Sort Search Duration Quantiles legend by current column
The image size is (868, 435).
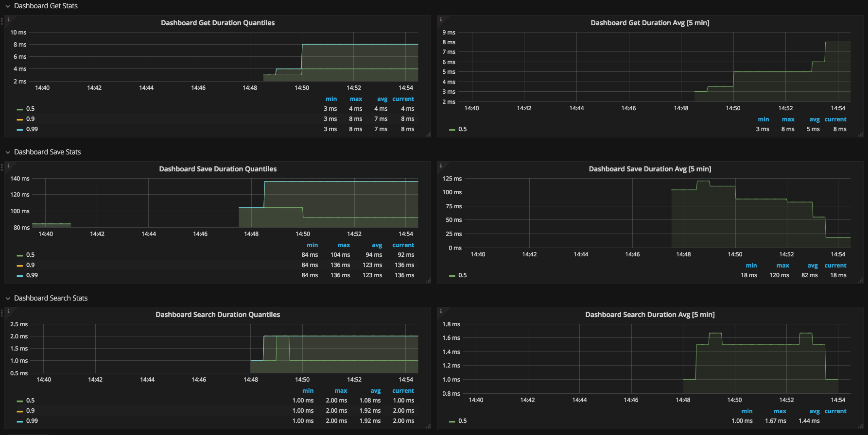tap(403, 391)
